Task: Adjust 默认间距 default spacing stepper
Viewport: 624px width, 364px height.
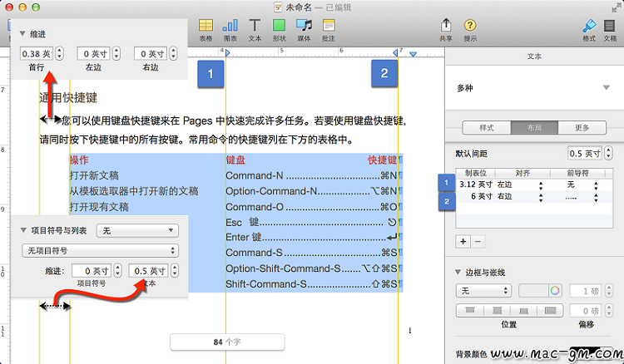Action: [x=608, y=154]
